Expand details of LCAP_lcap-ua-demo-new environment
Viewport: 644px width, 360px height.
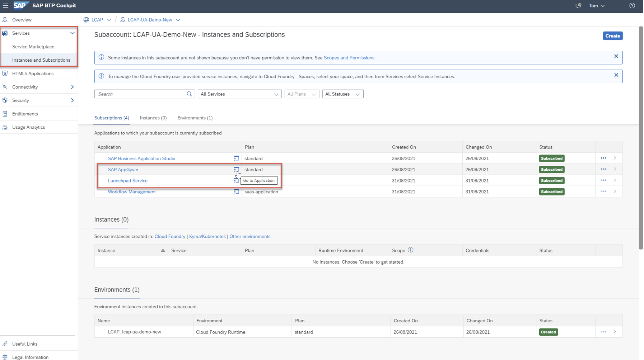615,332
